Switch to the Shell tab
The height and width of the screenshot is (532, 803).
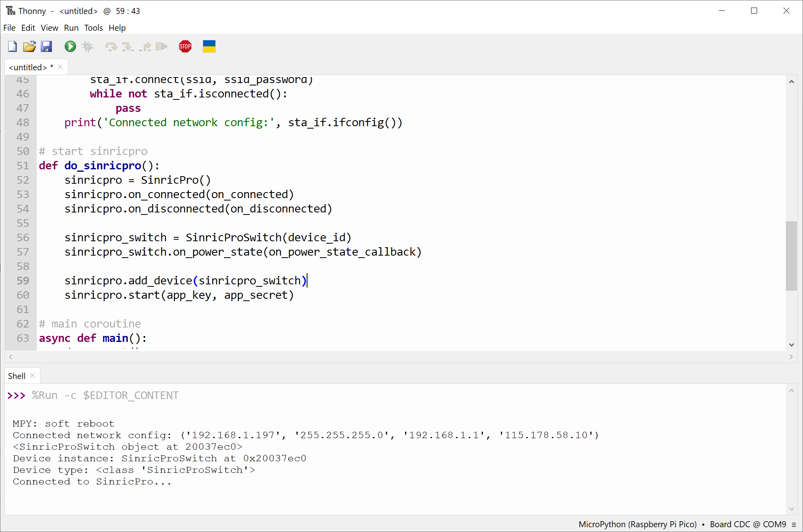[16, 375]
